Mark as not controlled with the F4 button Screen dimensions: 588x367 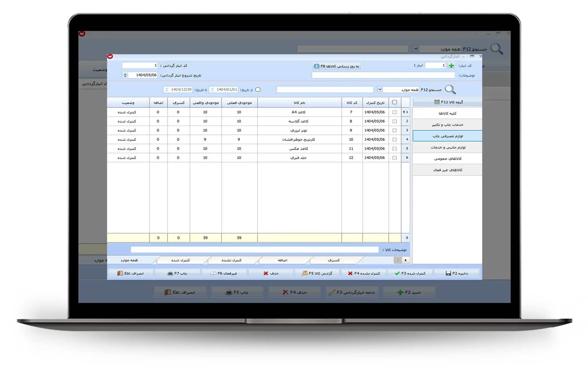364,273
